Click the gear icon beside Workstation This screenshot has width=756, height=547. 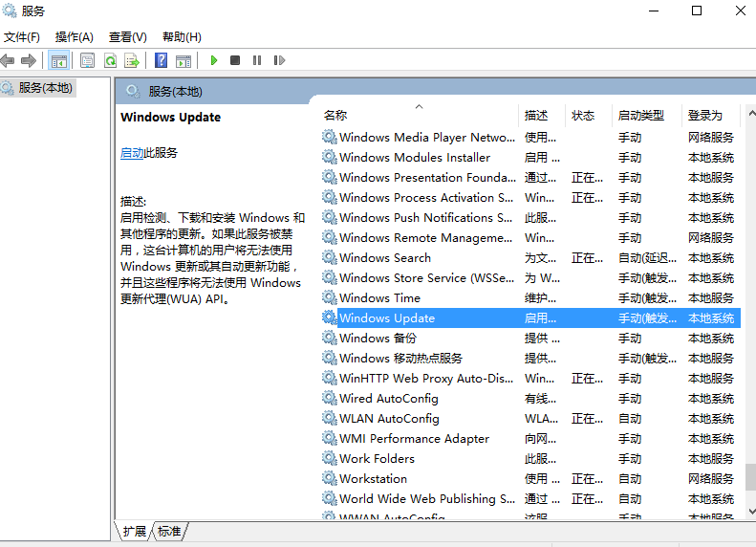click(x=330, y=478)
